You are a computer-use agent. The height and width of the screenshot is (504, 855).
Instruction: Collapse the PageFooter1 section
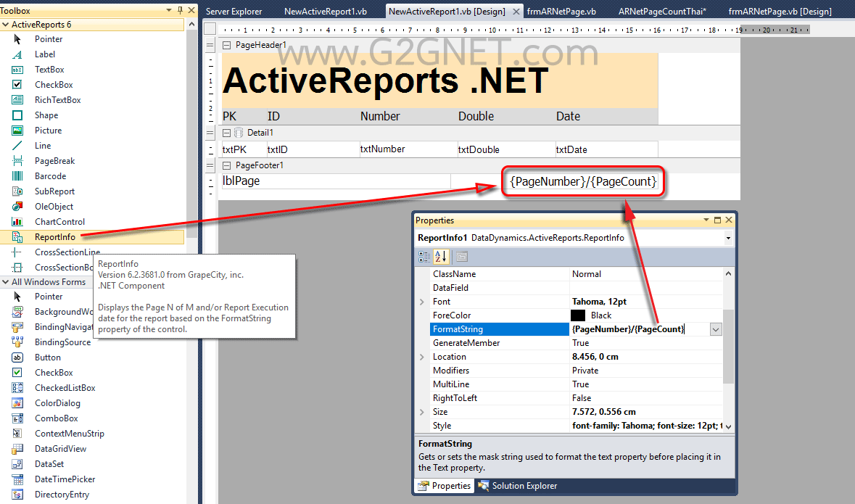(226, 166)
